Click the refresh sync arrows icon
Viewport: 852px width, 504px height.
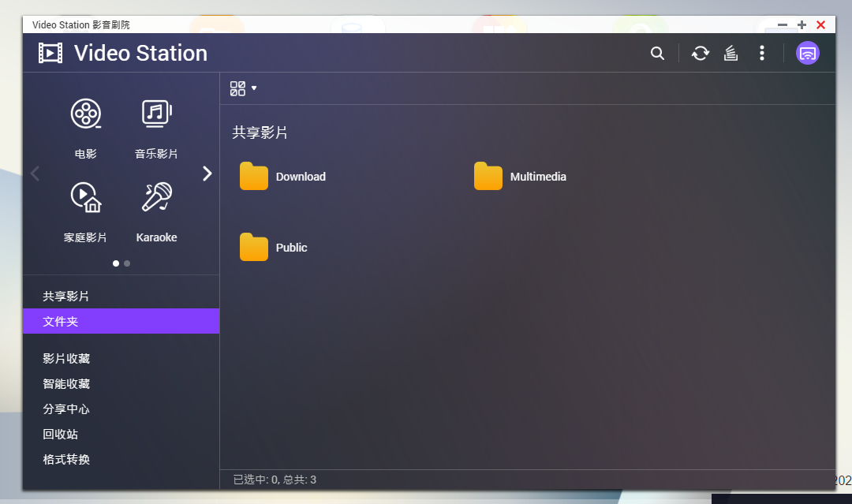tap(701, 53)
